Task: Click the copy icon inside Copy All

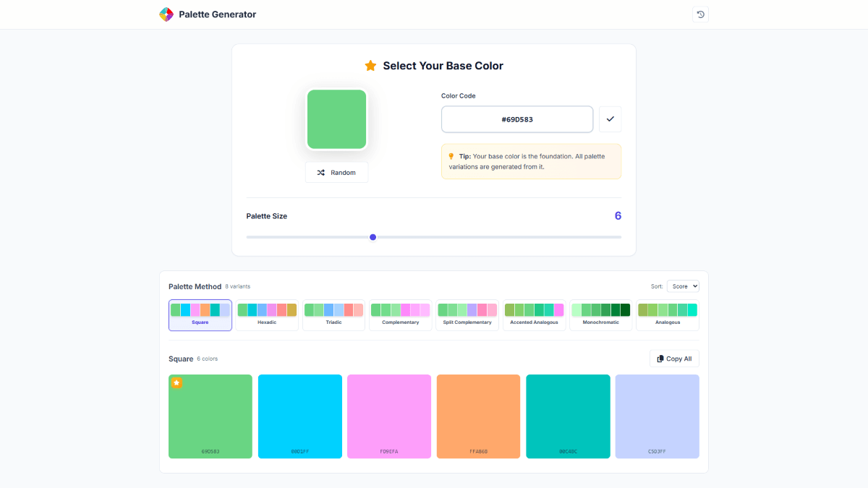Action: [x=659, y=358]
